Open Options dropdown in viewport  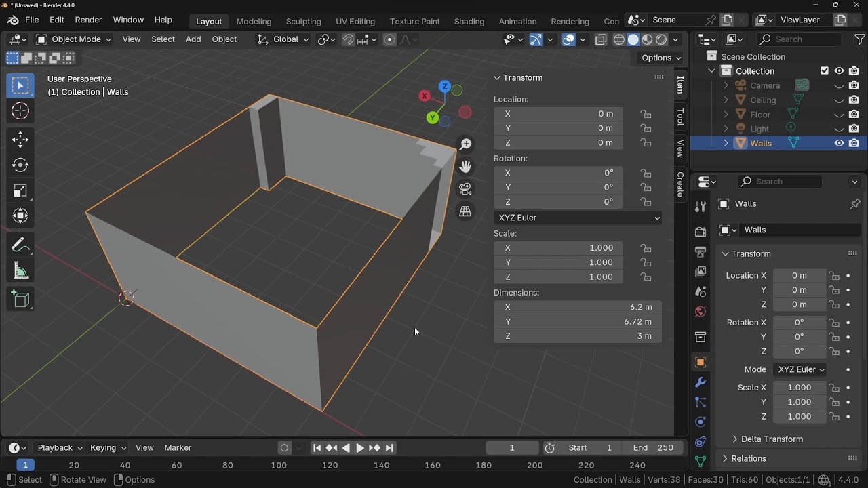click(x=660, y=58)
